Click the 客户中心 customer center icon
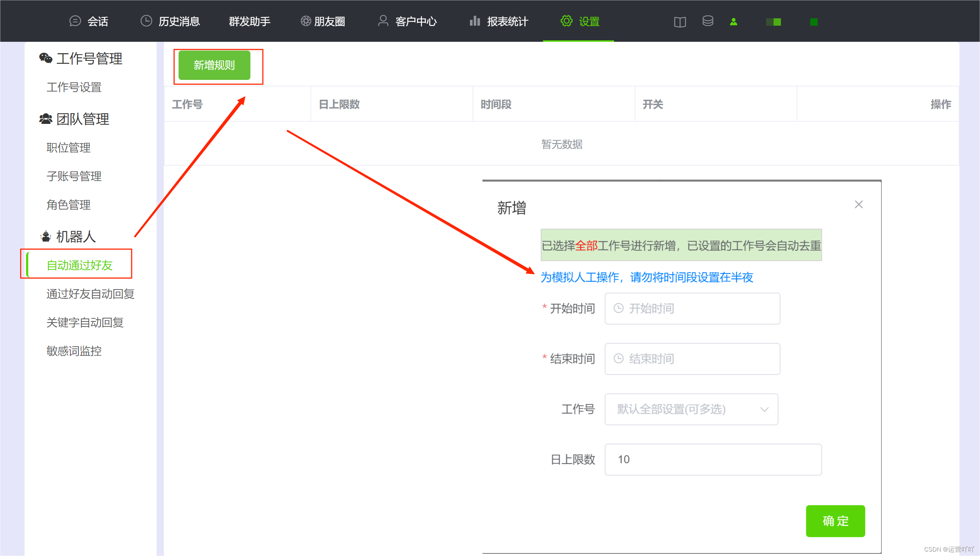This screenshot has width=980, height=556. 383,21
